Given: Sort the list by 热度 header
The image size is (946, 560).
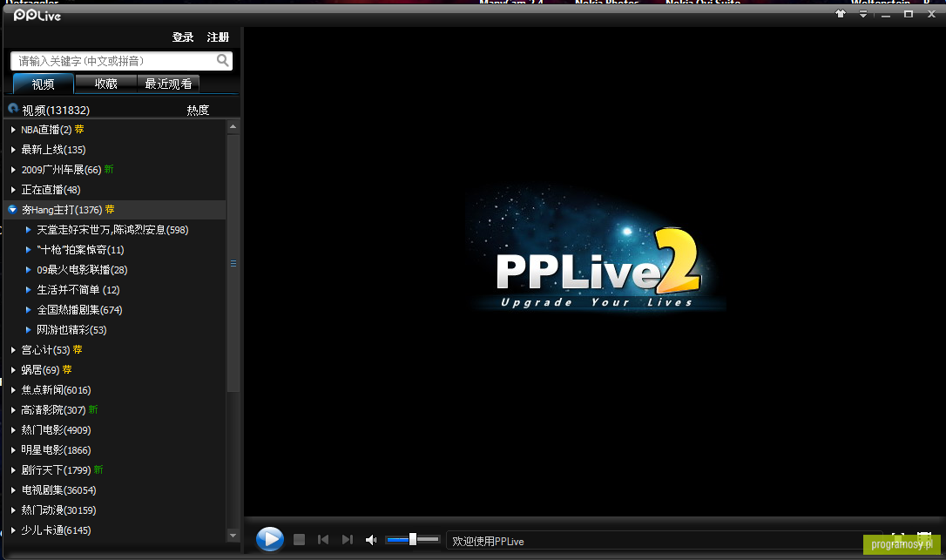Looking at the screenshot, I should [x=198, y=110].
